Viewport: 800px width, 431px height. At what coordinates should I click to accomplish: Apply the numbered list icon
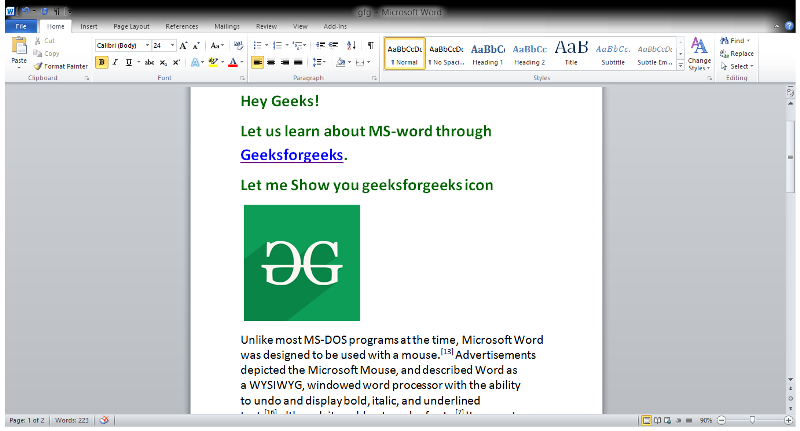tap(277, 45)
